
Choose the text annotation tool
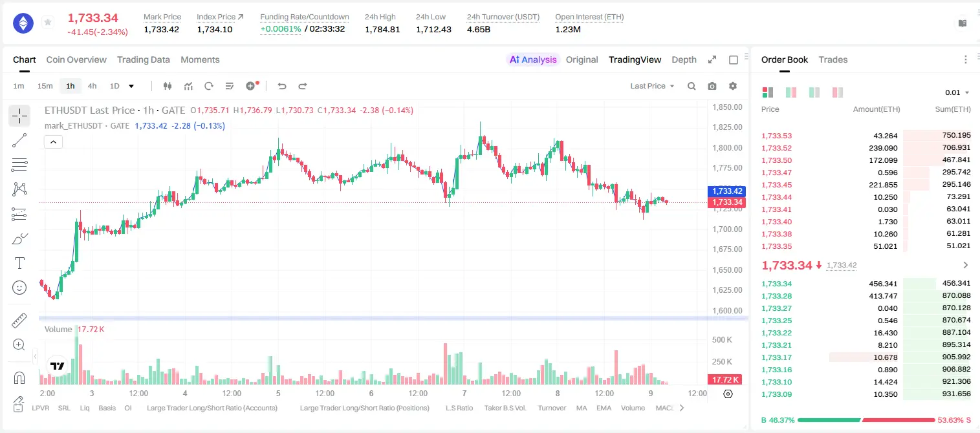pyautogui.click(x=19, y=263)
